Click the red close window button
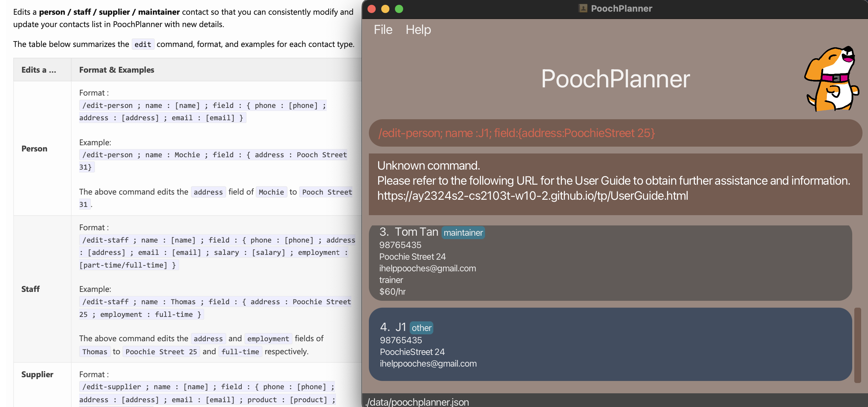The width and height of the screenshot is (868, 407). click(372, 9)
